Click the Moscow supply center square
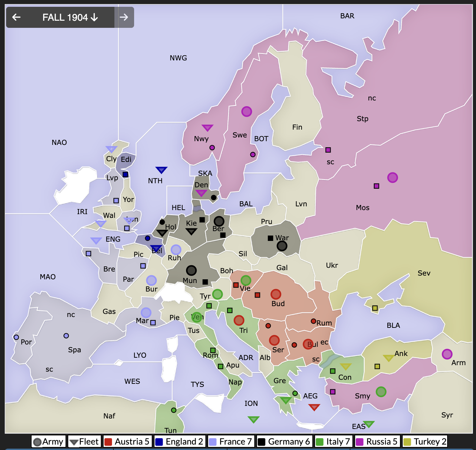Viewport: 476px width, 450px height. click(x=376, y=186)
